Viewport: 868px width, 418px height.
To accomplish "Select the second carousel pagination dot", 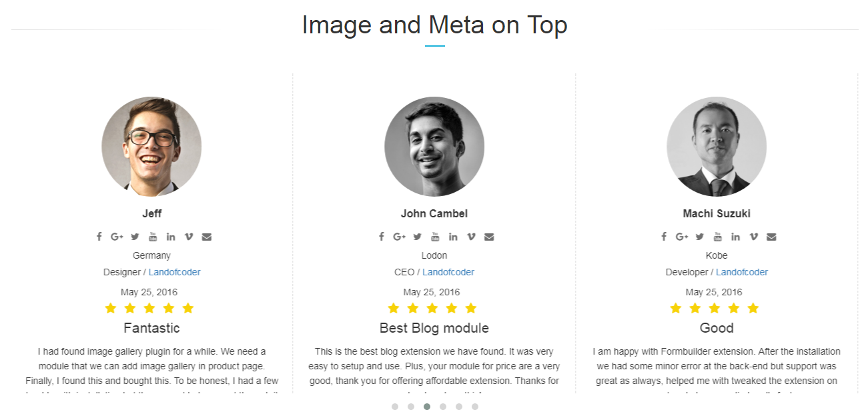I will point(411,407).
